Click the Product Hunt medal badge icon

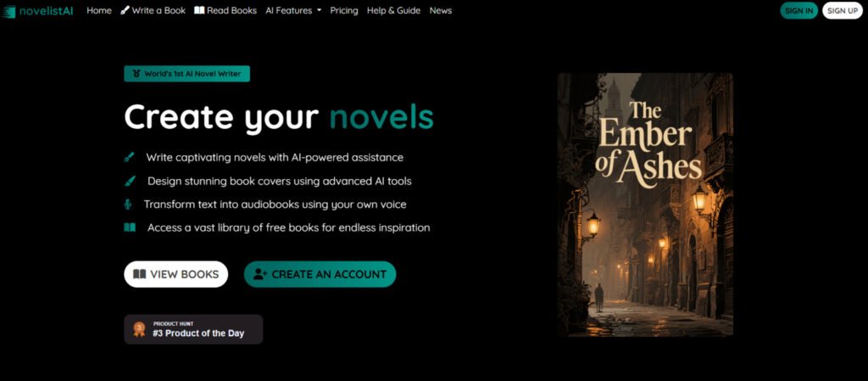[x=139, y=329]
